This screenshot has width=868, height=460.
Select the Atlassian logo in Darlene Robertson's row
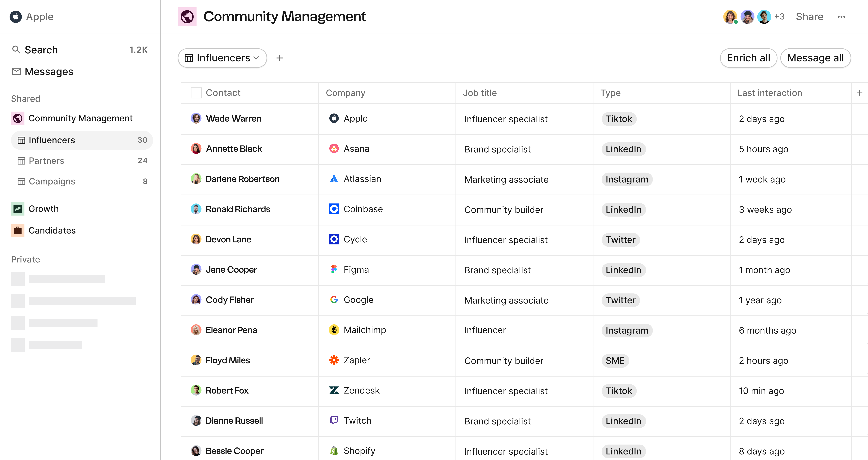[334, 179]
